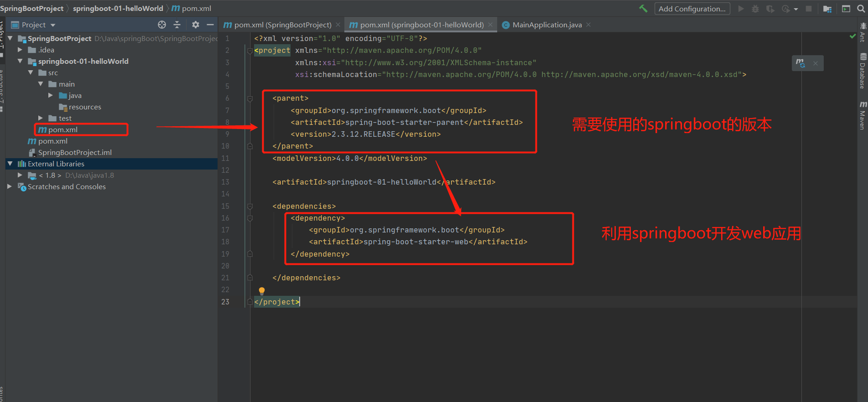Image resolution: width=868 pixels, height=402 pixels.
Task: Close pom.xml (SpringBootProject) tab
Action: [338, 25]
